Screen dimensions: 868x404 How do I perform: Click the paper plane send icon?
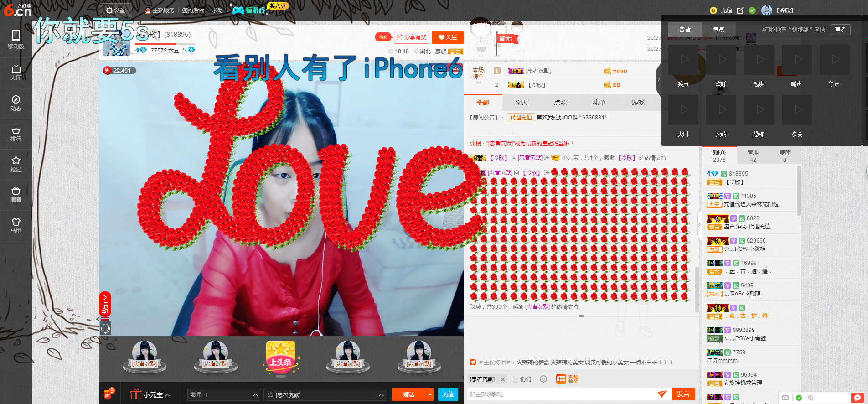coord(662,394)
